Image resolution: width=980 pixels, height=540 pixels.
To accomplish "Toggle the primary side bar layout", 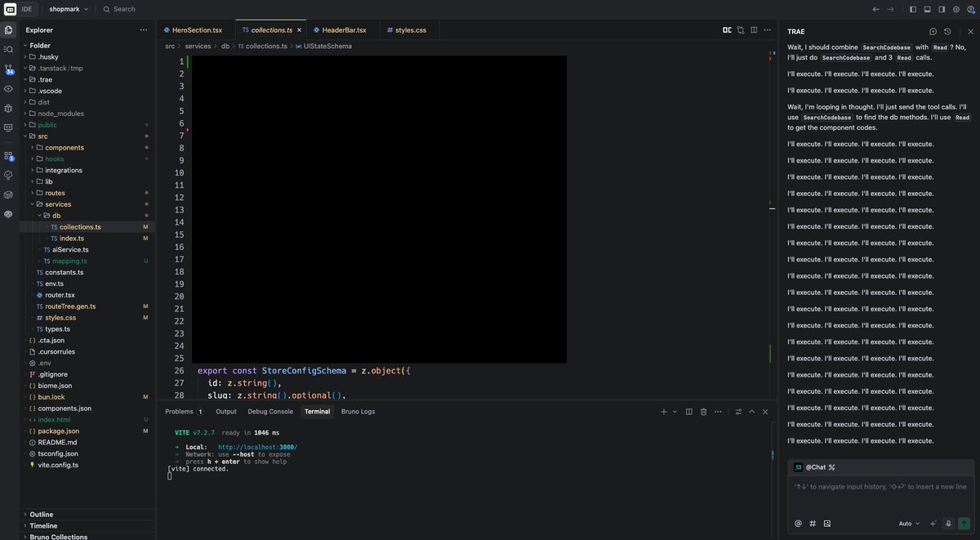I will (x=913, y=9).
